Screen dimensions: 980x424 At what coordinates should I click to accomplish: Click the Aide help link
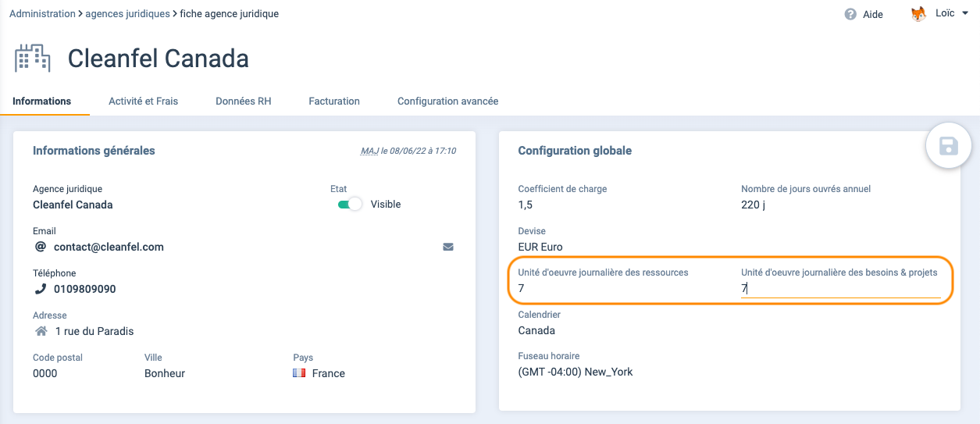(873, 14)
